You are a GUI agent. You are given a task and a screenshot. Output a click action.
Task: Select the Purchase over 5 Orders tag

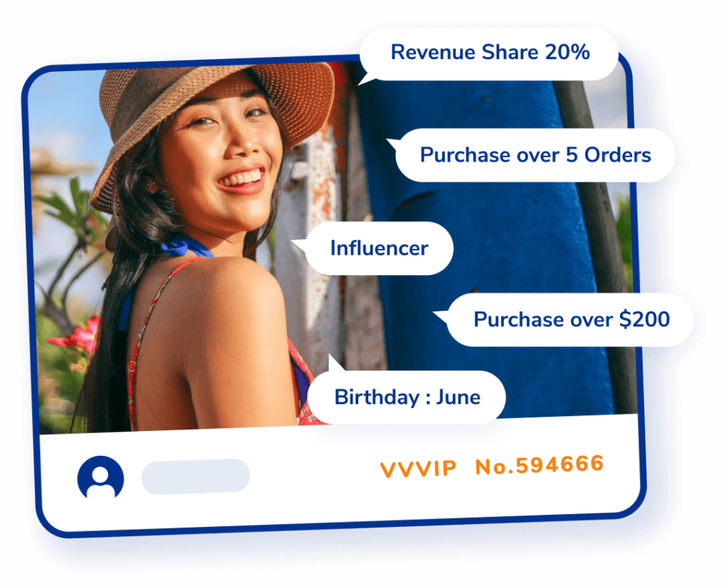(535, 155)
